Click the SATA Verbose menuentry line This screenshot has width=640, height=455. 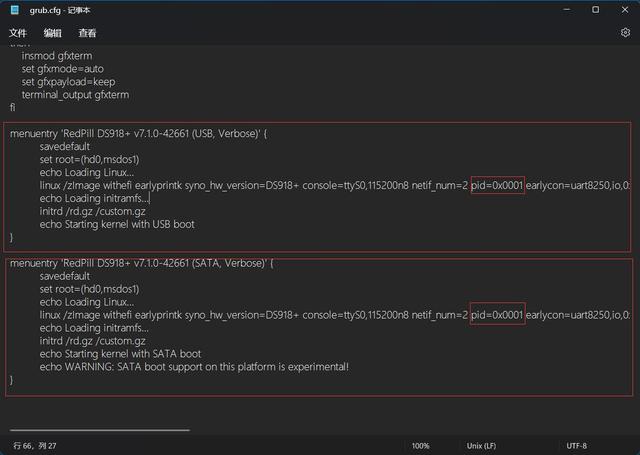[142, 263]
